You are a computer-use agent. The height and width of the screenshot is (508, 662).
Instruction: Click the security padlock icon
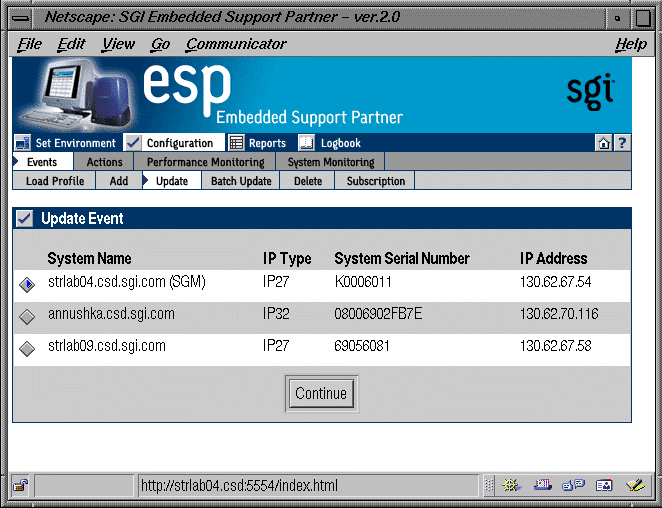tap(20, 485)
